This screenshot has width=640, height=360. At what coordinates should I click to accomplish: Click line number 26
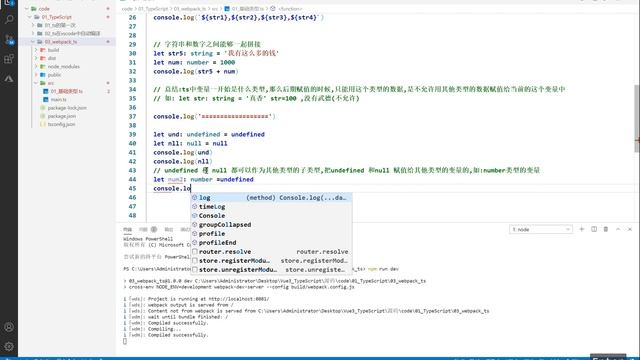(x=132, y=18)
